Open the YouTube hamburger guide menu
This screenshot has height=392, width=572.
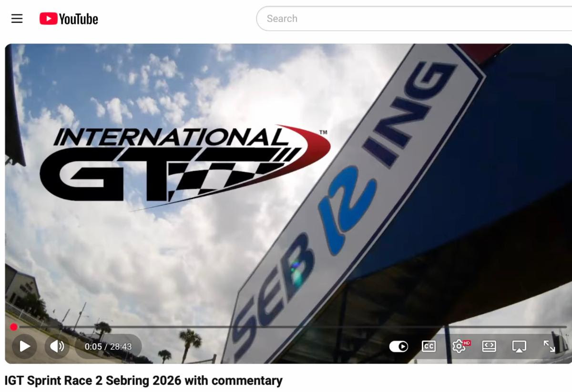point(17,19)
